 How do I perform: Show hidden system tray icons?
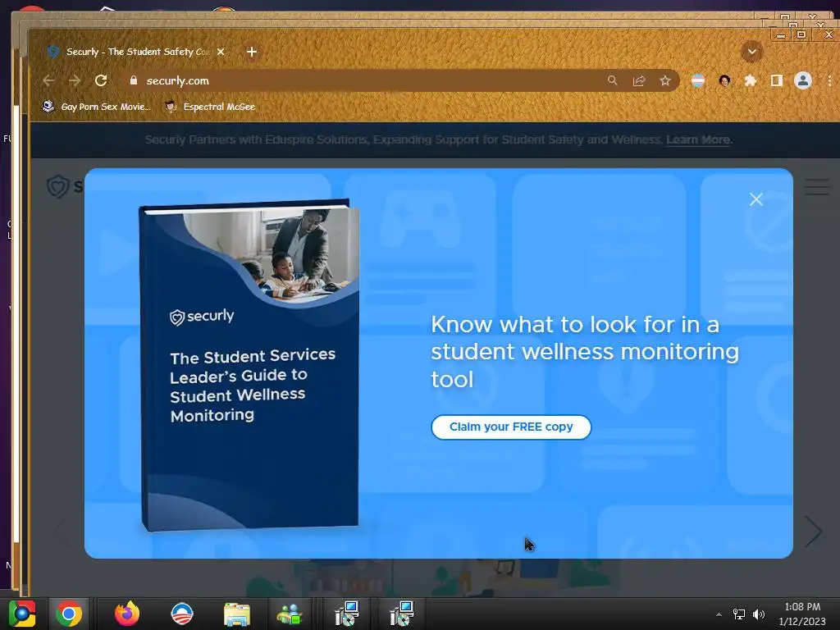click(719, 614)
